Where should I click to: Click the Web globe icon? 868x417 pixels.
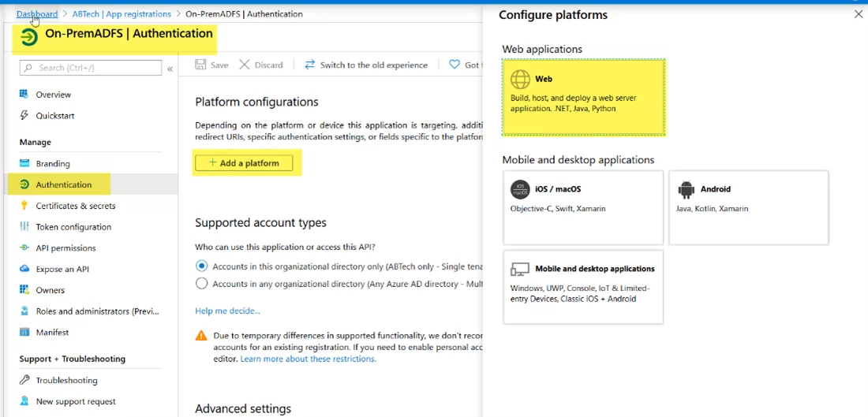(520, 79)
